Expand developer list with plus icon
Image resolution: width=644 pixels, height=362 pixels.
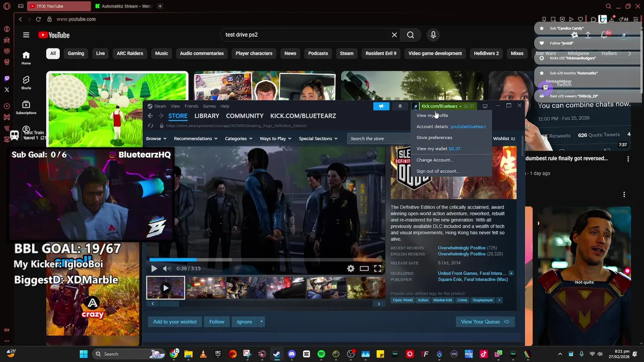511,274
